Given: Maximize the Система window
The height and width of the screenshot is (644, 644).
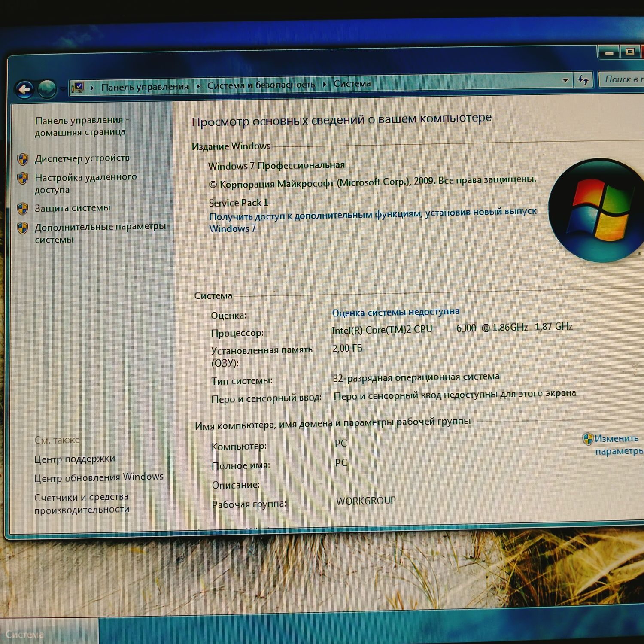Looking at the screenshot, I should [630, 52].
